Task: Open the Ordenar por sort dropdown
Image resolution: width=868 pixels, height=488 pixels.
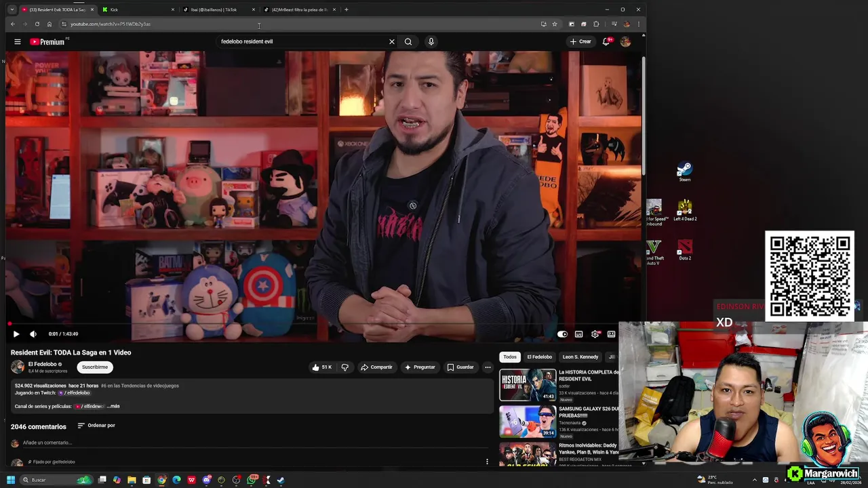Action: click(96, 426)
